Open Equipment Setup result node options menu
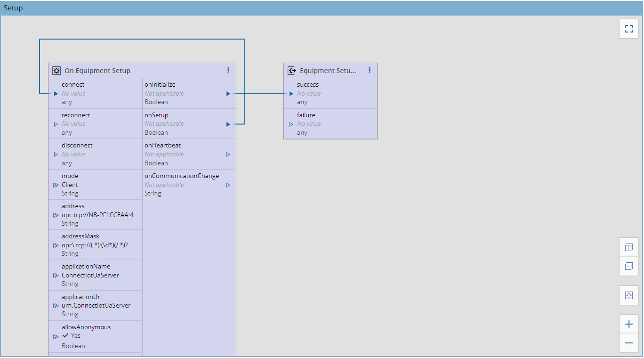The height and width of the screenshot is (358, 644). [370, 70]
